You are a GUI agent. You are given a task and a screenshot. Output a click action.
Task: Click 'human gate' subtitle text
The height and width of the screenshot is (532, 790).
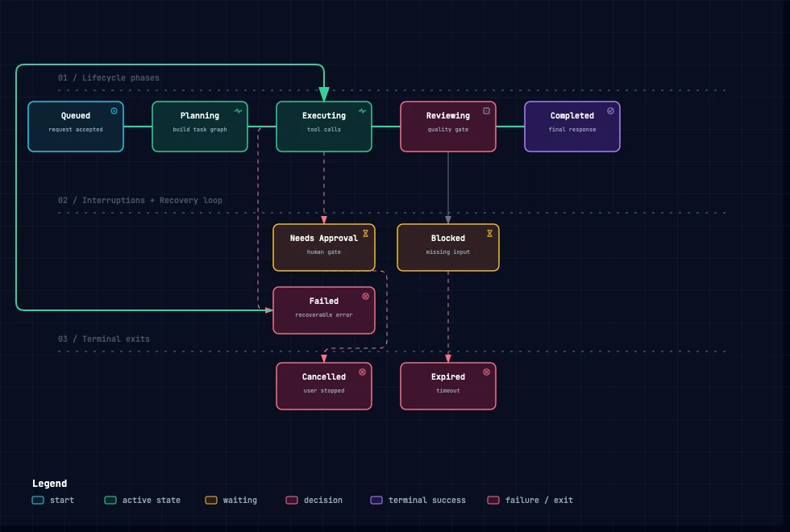(324, 251)
